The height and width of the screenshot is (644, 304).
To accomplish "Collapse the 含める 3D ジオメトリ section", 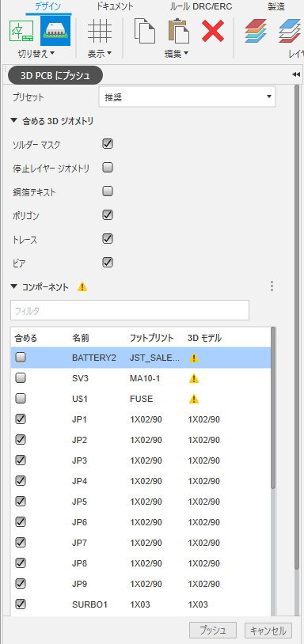I will click(14, 121).
